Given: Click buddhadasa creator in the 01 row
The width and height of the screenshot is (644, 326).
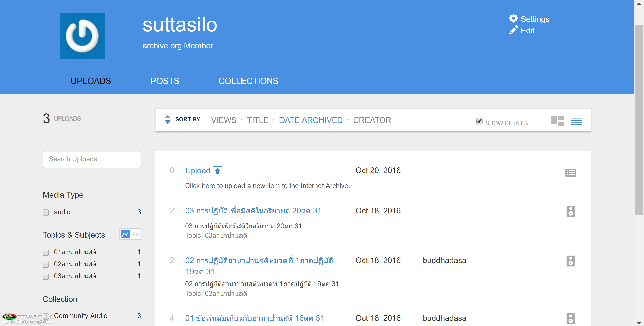Looking at the screenshot, I should coord(445,318).
